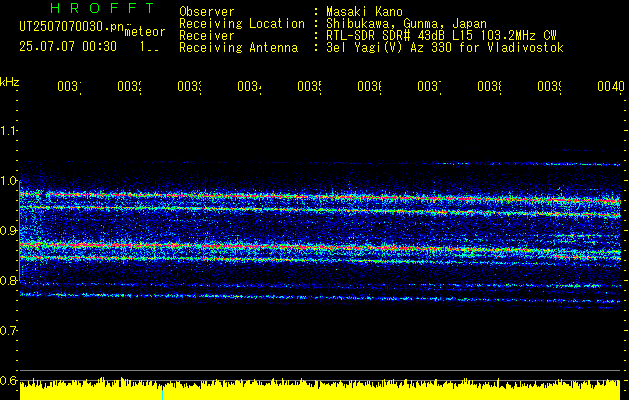Click the 0032 time marker
The width and height of the screenshot is (629, 400).
[x=129, y=86]
